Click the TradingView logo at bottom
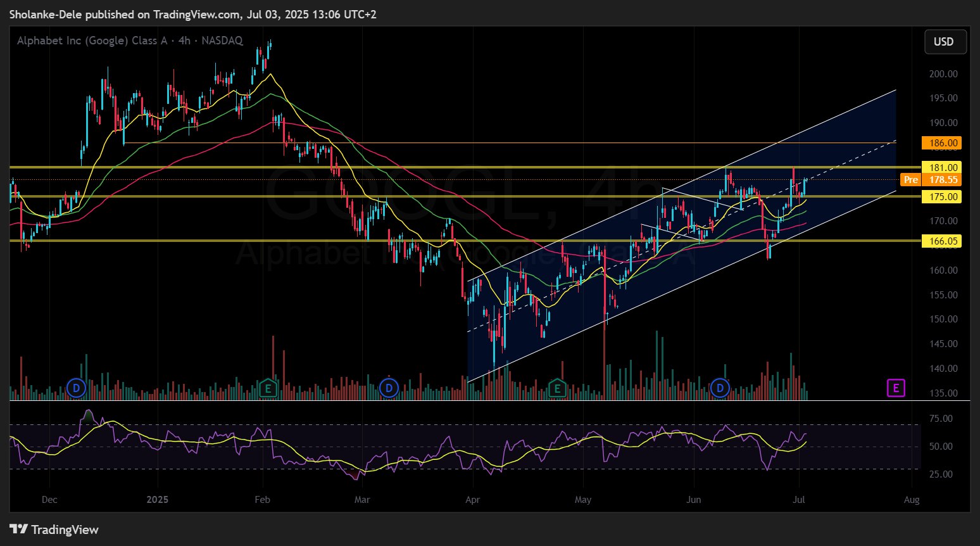The width and height of the screenshot is (980, 546). [54, 530]
